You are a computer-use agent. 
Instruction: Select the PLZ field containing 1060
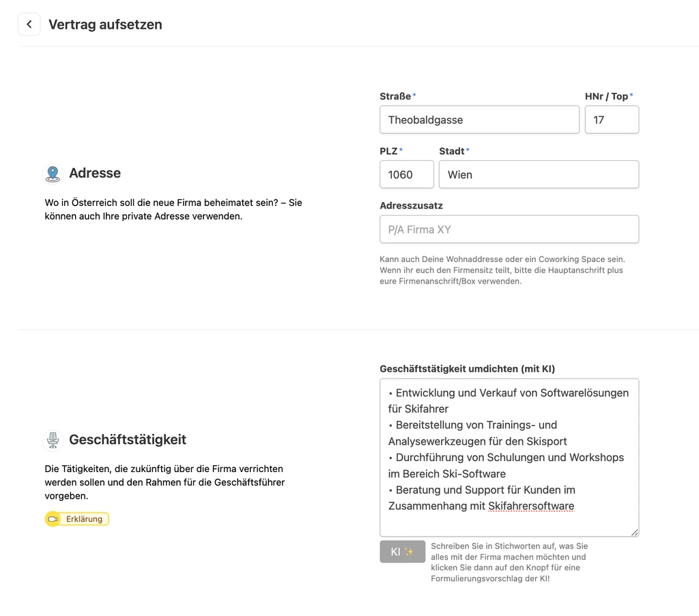pyautogui.click(x=406, y=175)
